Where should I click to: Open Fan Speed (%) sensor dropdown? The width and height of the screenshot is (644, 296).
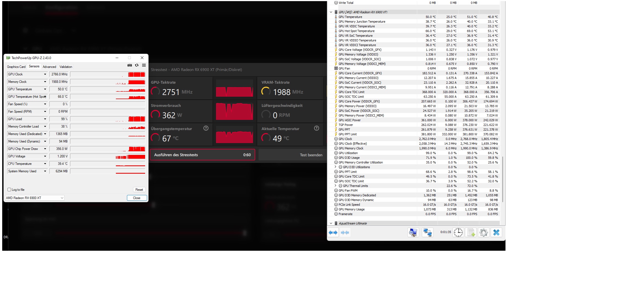coord(45,104)
